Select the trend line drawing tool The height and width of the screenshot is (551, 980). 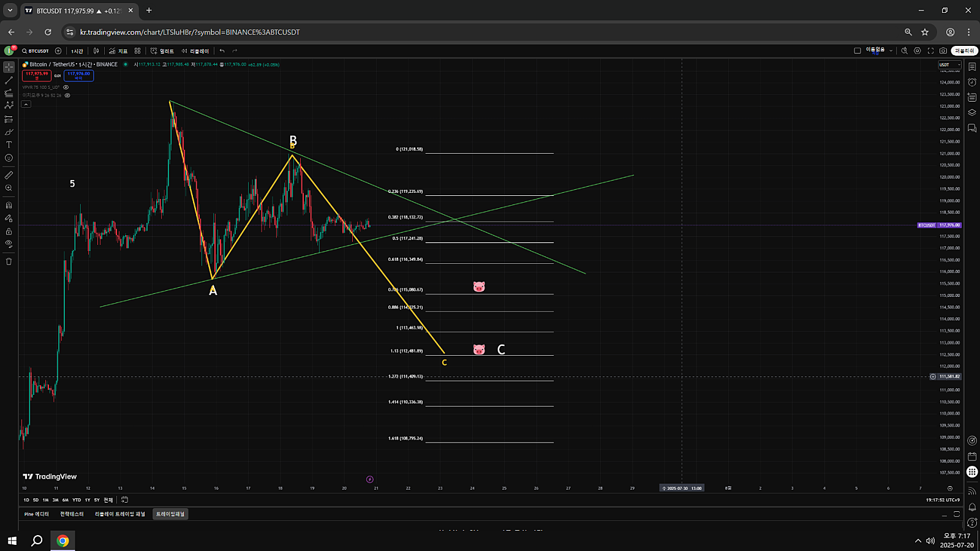pos(9,80)
